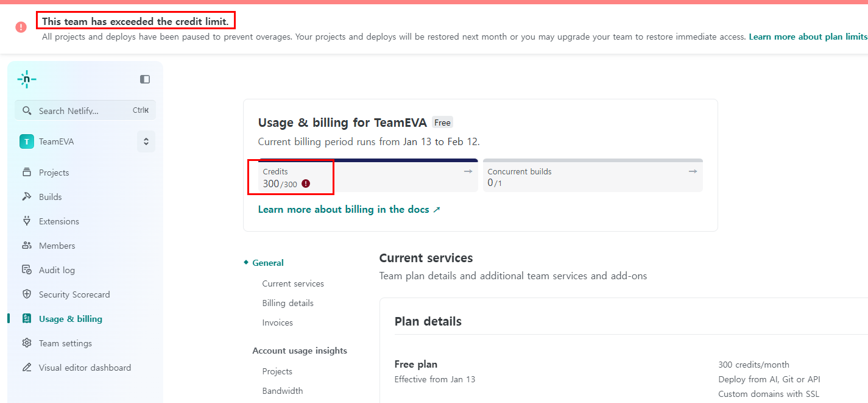
Task: Click the Team settings gear icon
Action: tap(26, 343)
